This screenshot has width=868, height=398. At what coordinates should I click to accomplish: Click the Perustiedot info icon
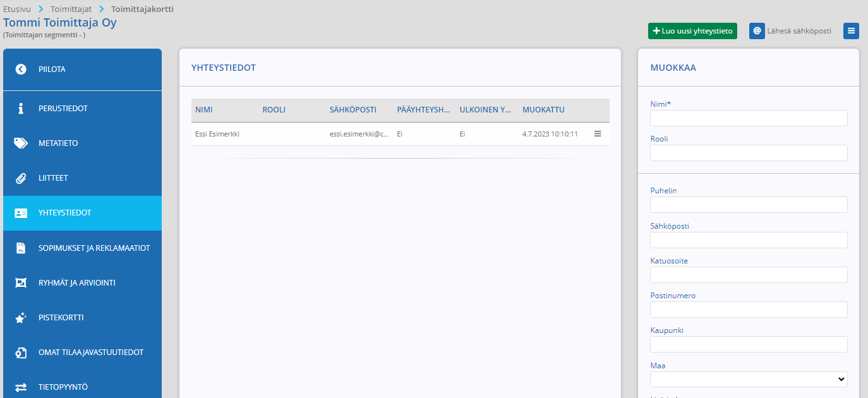[21, 109]
